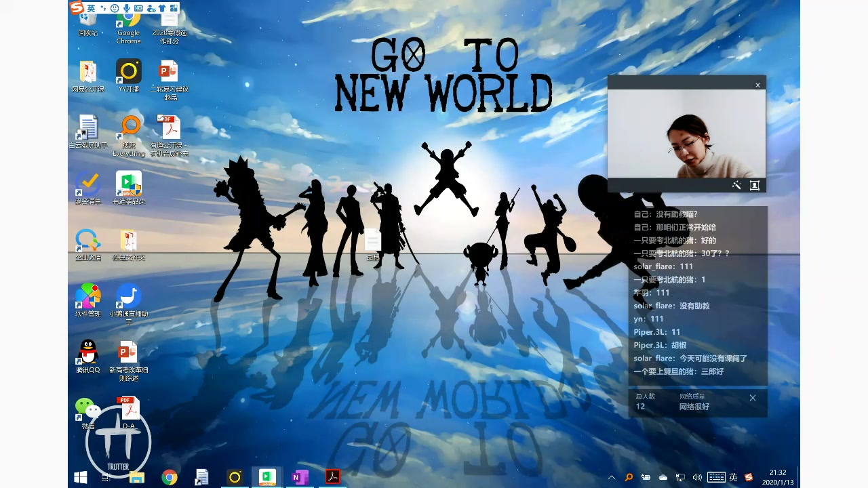Toggle the 英 input indicator in system tray
This screenshot has width=868, height=488.
click(733, 477)
